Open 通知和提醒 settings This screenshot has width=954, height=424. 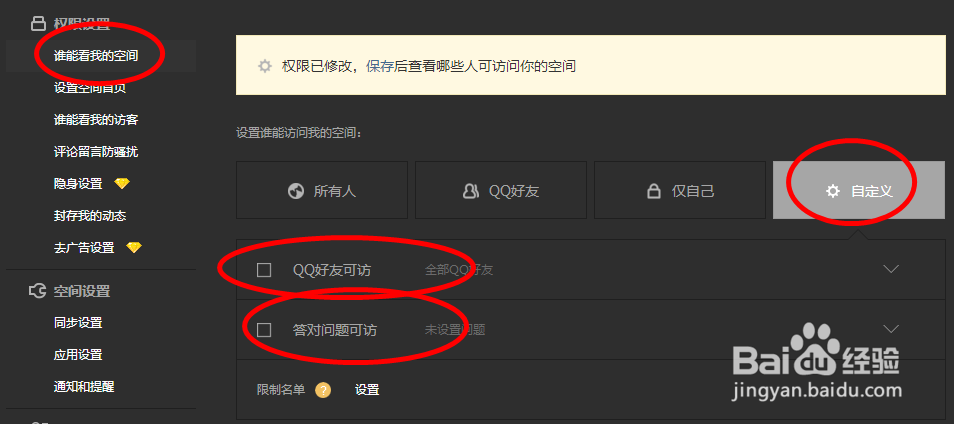[x=84, y=386]
